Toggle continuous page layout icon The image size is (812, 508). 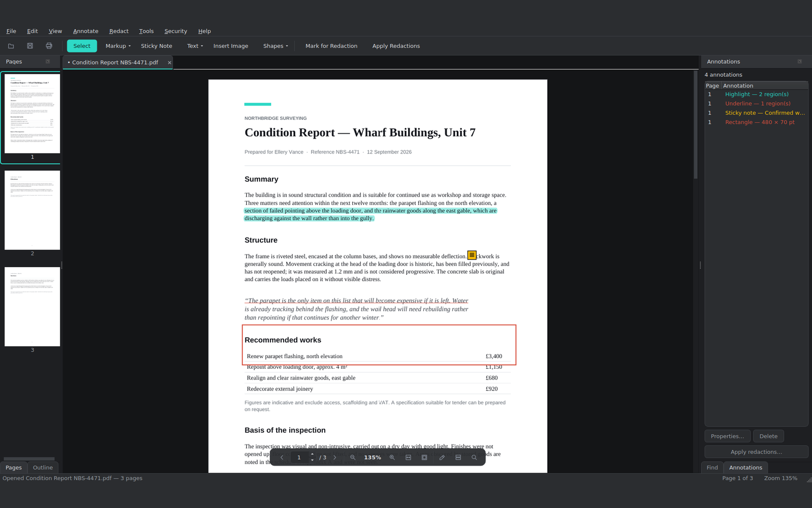click(458, 458)
